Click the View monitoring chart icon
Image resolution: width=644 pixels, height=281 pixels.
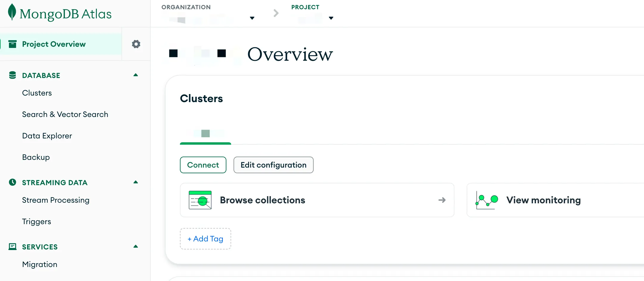click(x=486, y=200)
